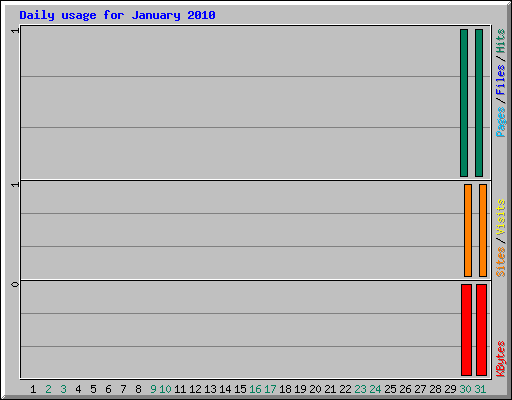Click the 'Visits' legend label

click(500, 217)
